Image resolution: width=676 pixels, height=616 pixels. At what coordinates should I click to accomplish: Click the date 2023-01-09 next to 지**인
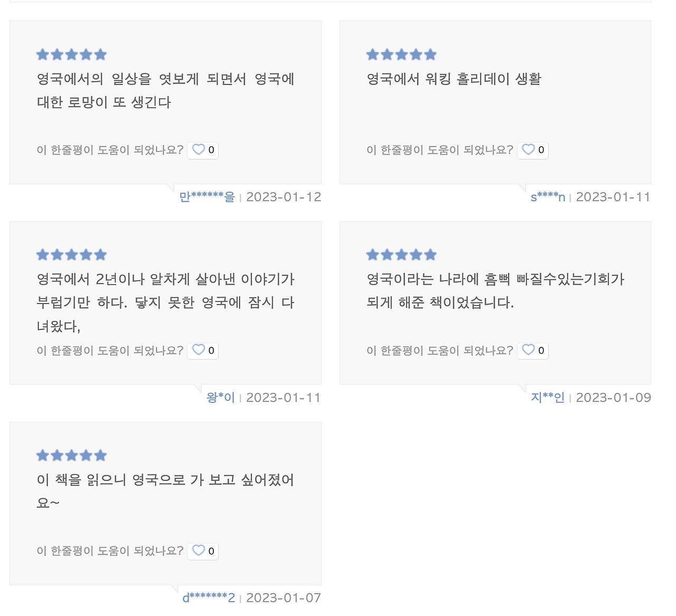pyautogui.click(x=614, y=397)
